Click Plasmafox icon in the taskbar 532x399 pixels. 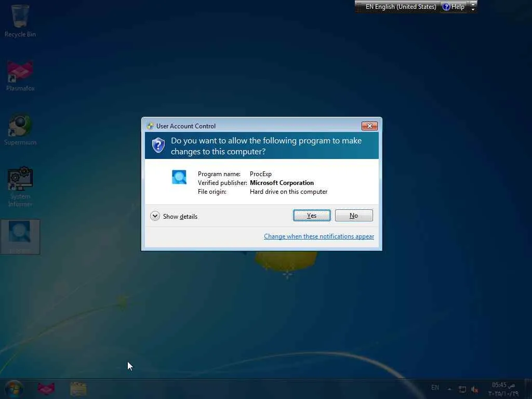(46, 389)
